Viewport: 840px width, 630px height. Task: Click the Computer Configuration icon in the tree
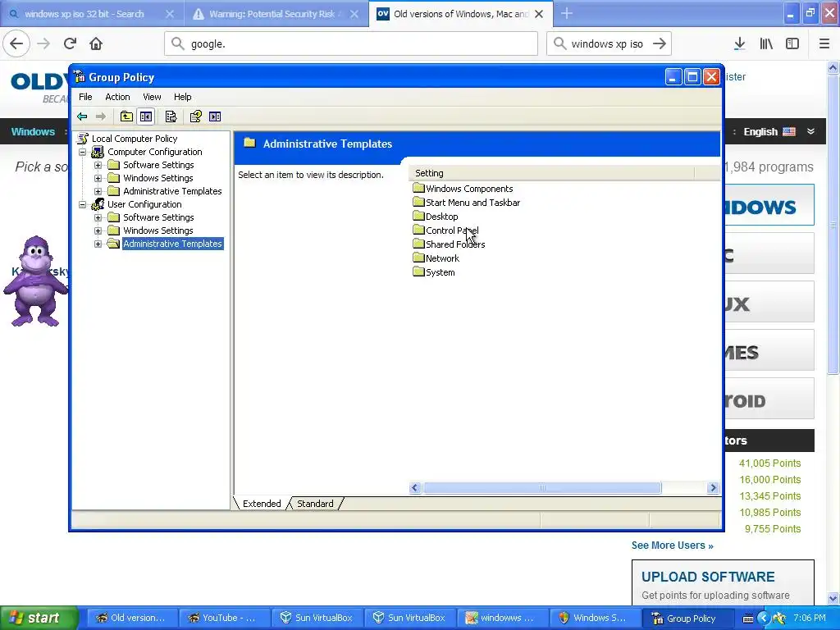pos(98,152)
